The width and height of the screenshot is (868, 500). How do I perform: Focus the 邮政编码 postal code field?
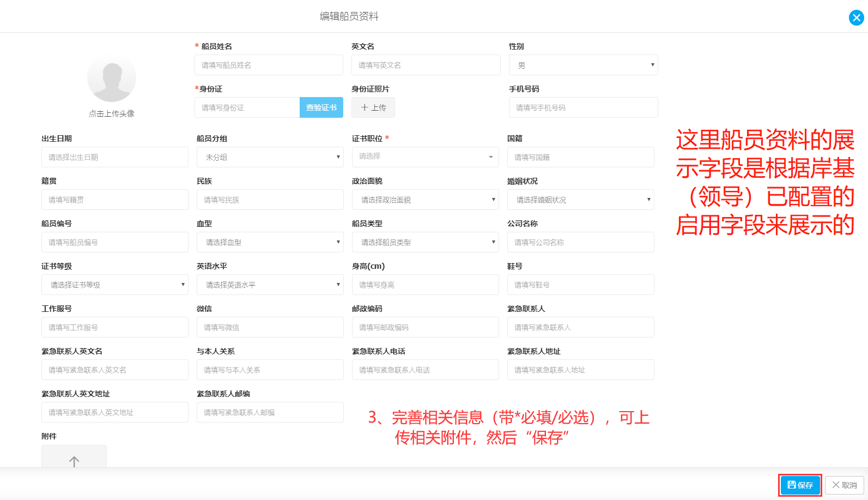426,327
